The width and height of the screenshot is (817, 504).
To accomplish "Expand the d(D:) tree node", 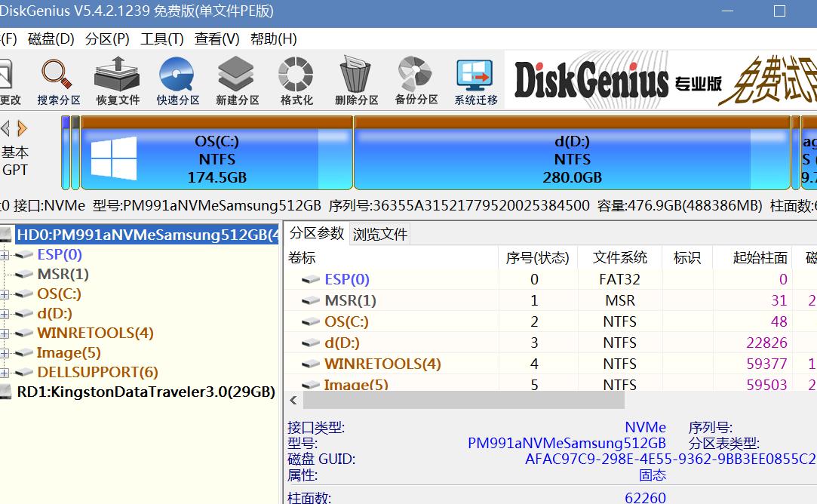I will pyautogui.click(x=5, y=314).
